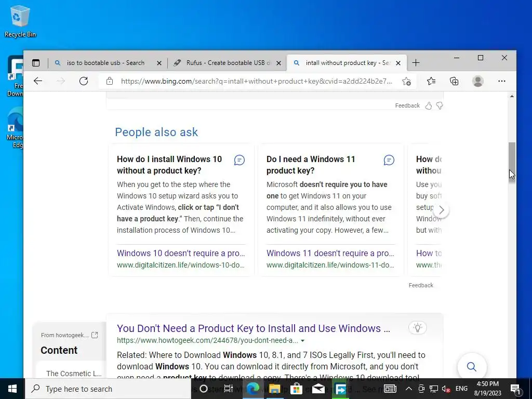The width and height of the screenshot is (532, 399).
Task: Open the vertical tabs menu icon
Action: (x=36, y=63)
